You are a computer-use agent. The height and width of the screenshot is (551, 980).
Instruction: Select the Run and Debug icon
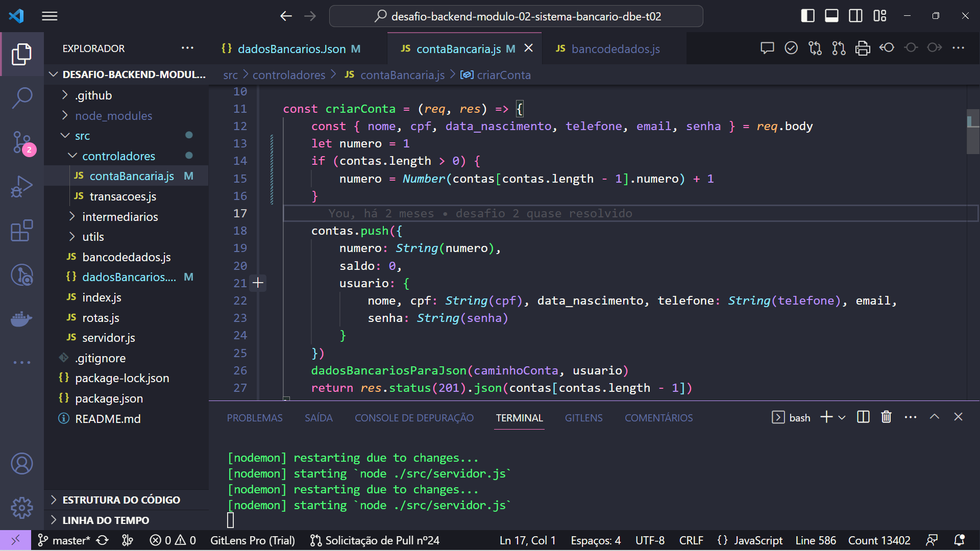[22, 186]
